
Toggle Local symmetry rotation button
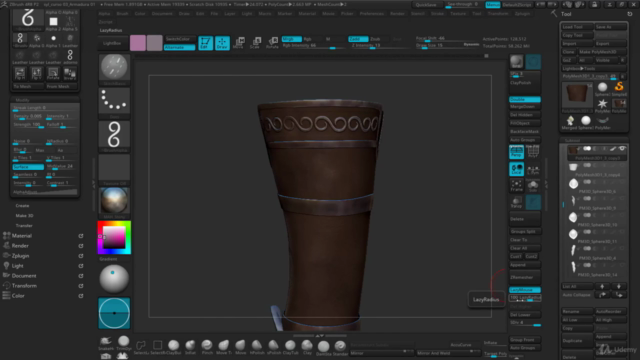pyautogui.click(x=516, y=169)
